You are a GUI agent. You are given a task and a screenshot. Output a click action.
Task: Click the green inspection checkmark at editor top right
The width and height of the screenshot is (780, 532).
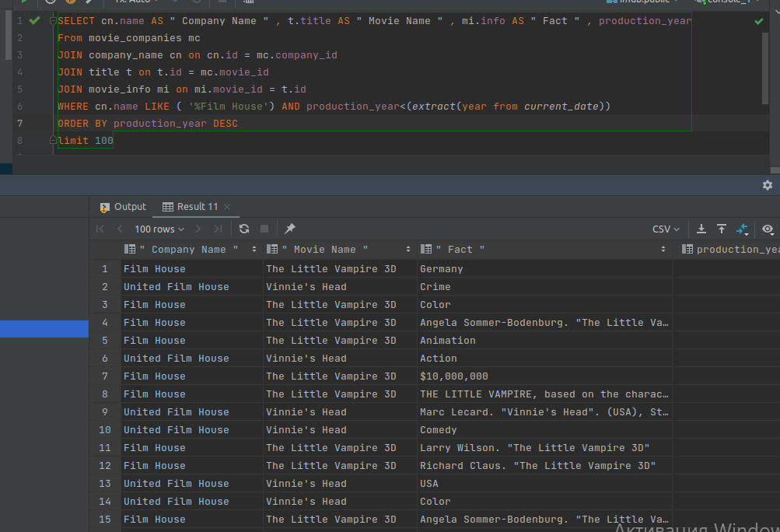(x=758, y=22)
